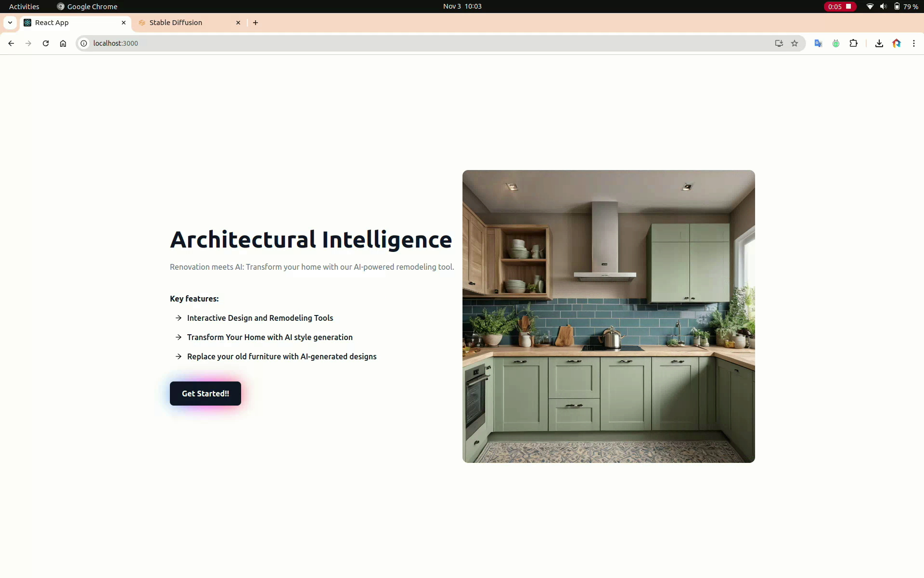Click the kitchen preview image
This screenshot has width=924, height=578.
click(608, 316)
